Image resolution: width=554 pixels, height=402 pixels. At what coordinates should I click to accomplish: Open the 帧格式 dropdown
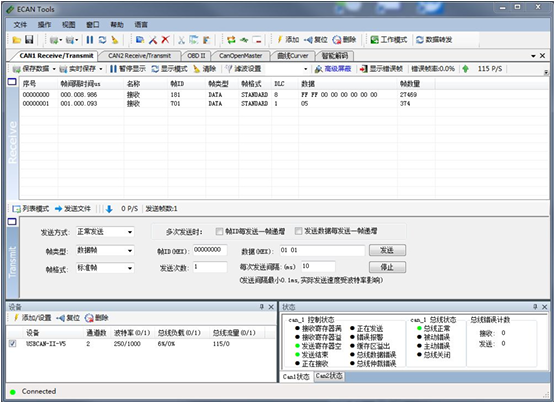point(105,268)
